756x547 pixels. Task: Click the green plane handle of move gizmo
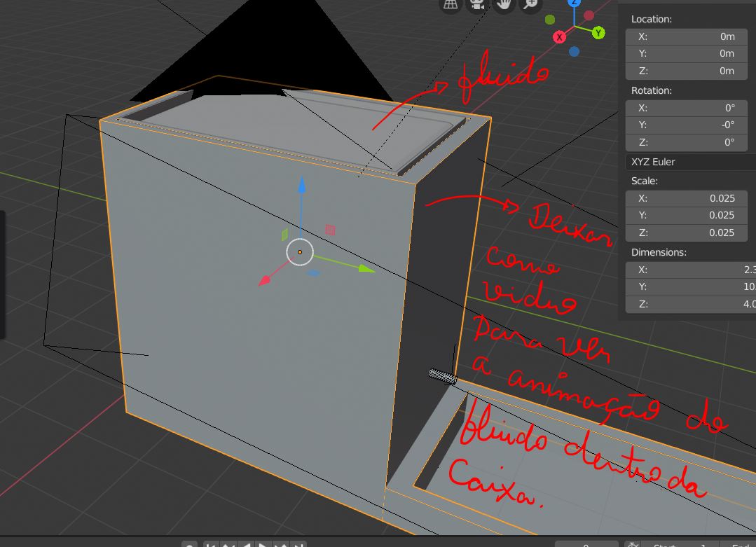point(284,235)
